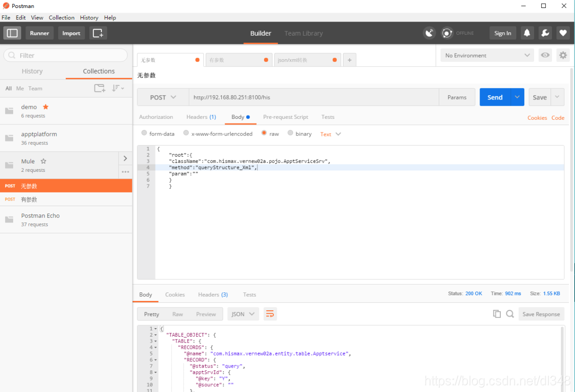Open the interceptor satellite icon
The height and width of the screenshot is (392, 575).
pos(429,33)
